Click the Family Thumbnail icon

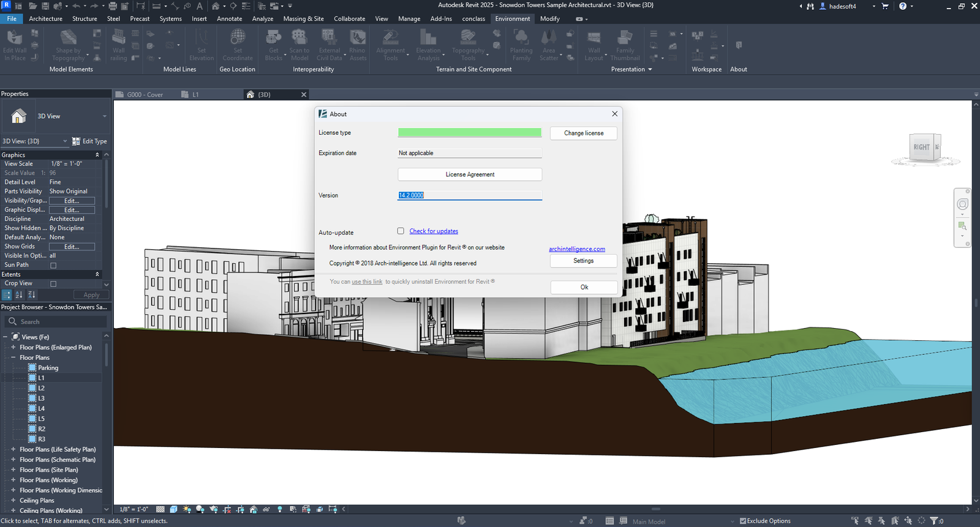click(625, 37)
